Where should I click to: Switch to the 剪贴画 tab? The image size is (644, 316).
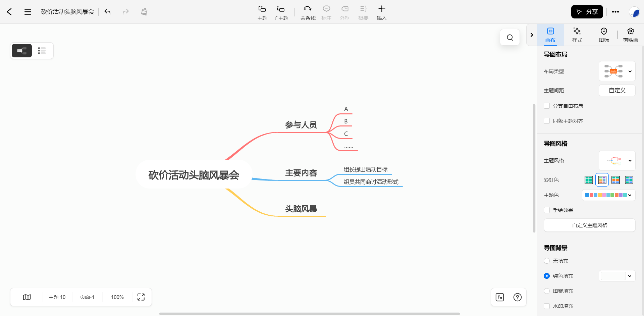pos(631,35)
